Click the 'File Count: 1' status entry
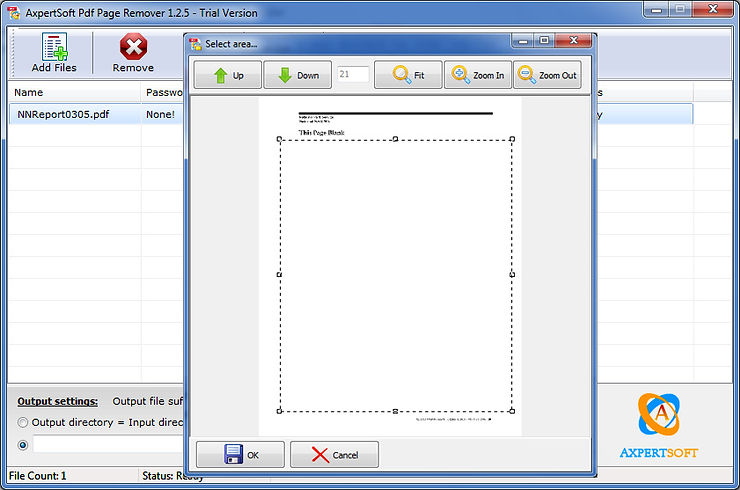 [38, 475]
